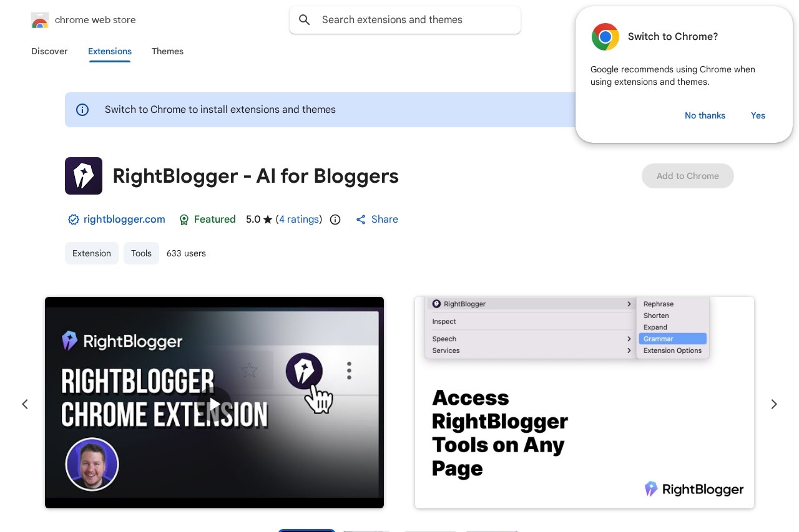Click the Chrome Web Store logo
Image resolution: width=799 pixels, height=532 pixels.
click(39, 19)
